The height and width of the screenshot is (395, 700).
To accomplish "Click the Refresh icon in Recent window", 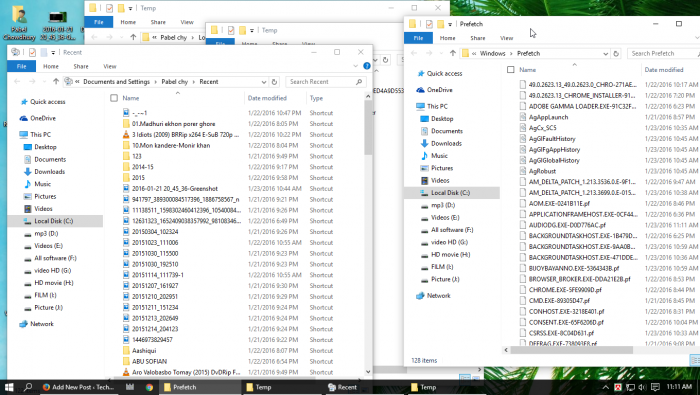I will 275,82.
